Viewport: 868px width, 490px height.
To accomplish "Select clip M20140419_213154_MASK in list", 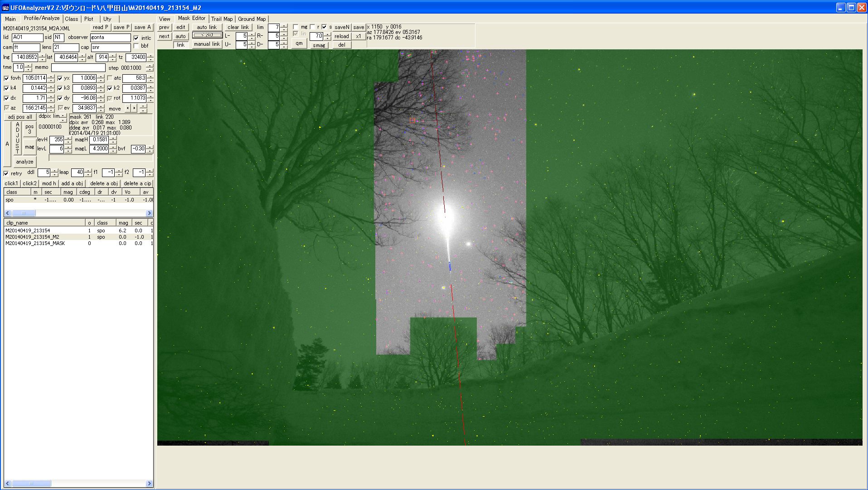I will (35, 243).
